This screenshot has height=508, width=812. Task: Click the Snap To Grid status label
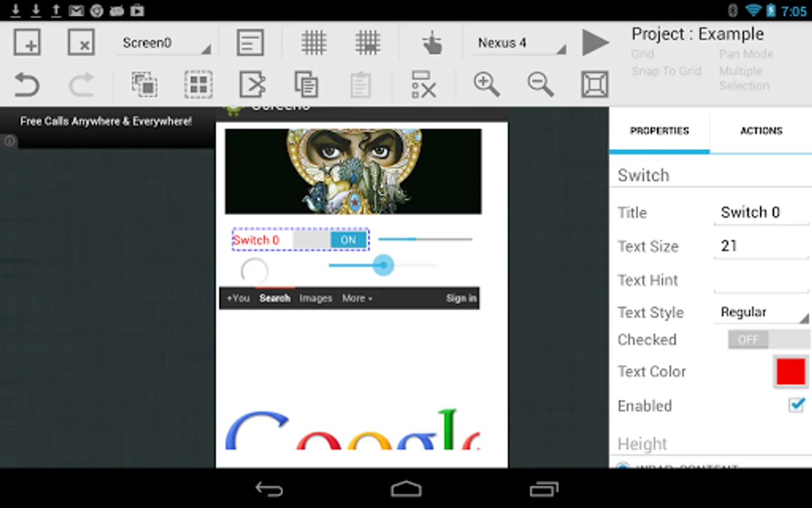pyautogui.click(x=666, y=71)
